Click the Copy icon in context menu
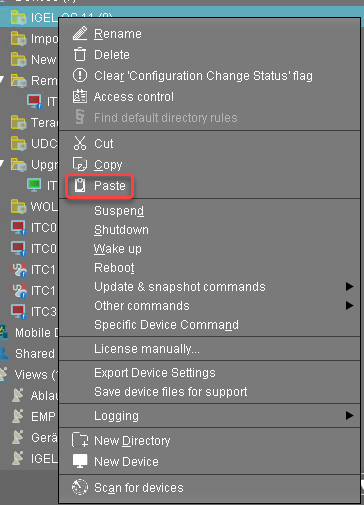 [x=80, y=164]
